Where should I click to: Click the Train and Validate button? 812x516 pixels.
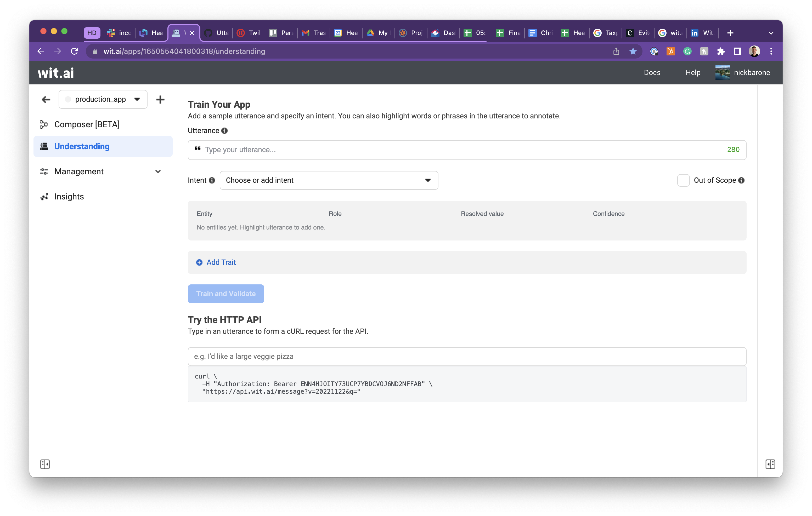pos(225,294)
